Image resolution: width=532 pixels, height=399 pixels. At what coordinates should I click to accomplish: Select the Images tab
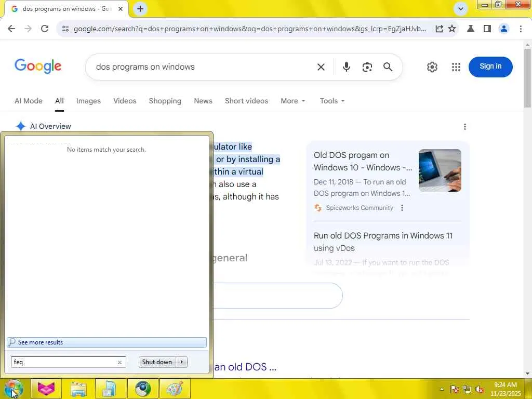click(88, 101)
